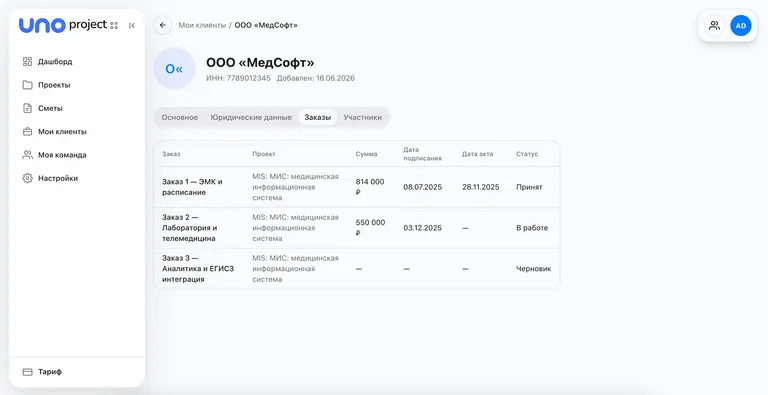Click the ООО «МедСофт» client heading
The height and width of the screenshot is (395, 768).
260,63
